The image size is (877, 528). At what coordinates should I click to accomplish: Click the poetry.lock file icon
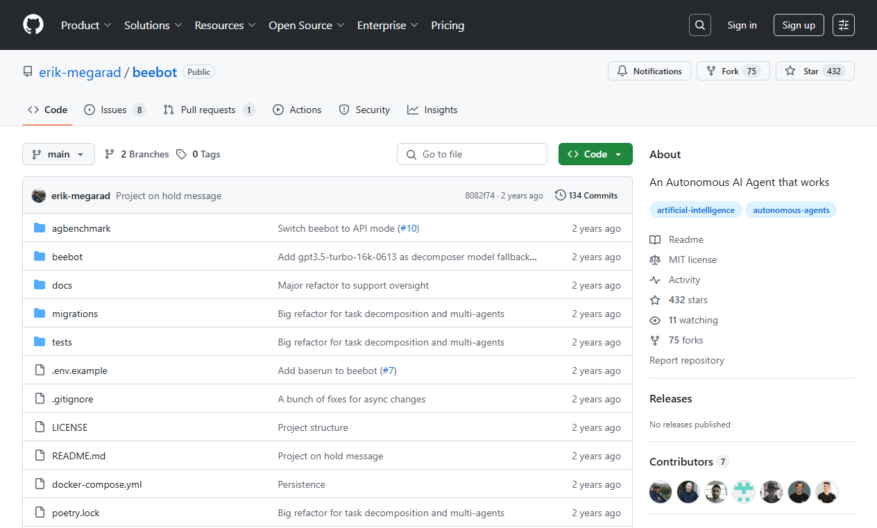point(39,512)
